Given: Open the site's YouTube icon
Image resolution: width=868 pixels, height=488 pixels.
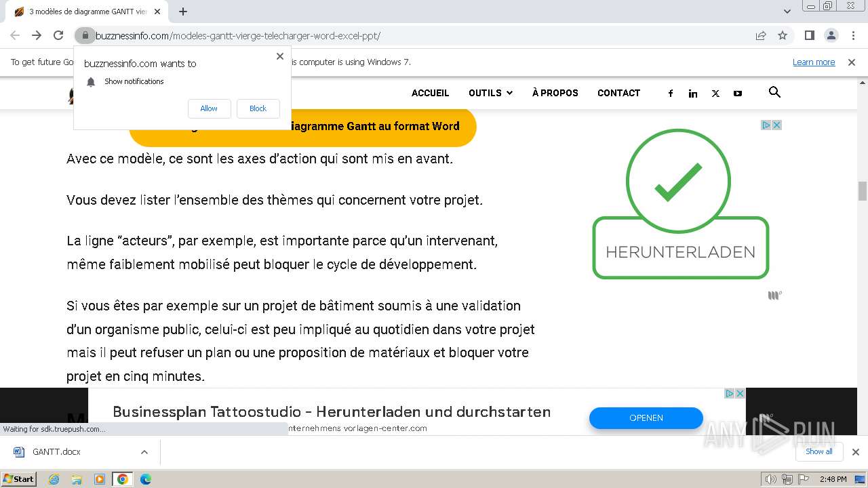Looking at the screenshot, I should [x=738, y=94].
